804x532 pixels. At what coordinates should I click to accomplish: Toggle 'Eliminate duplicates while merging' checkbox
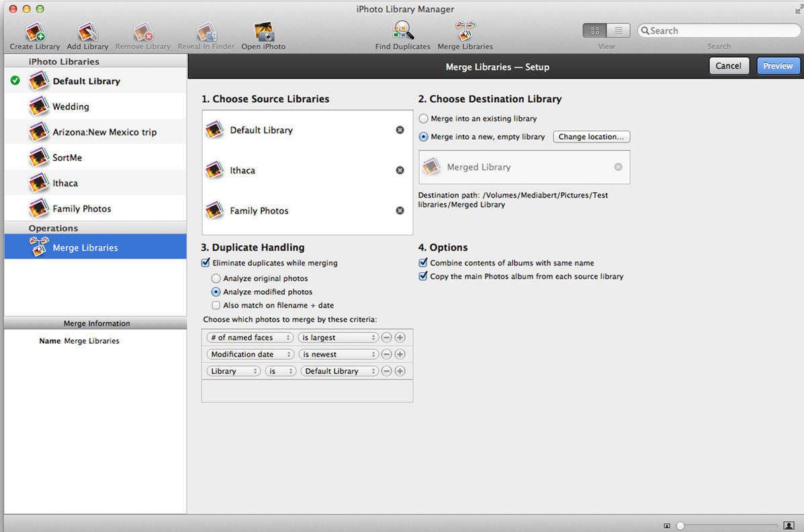coord(206,263)
